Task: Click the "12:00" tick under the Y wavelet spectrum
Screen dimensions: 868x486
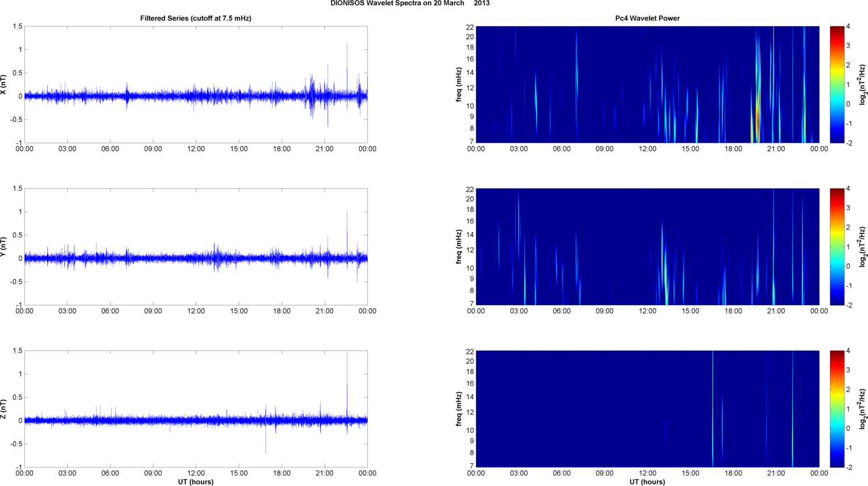Action: (x=647, y=311)
